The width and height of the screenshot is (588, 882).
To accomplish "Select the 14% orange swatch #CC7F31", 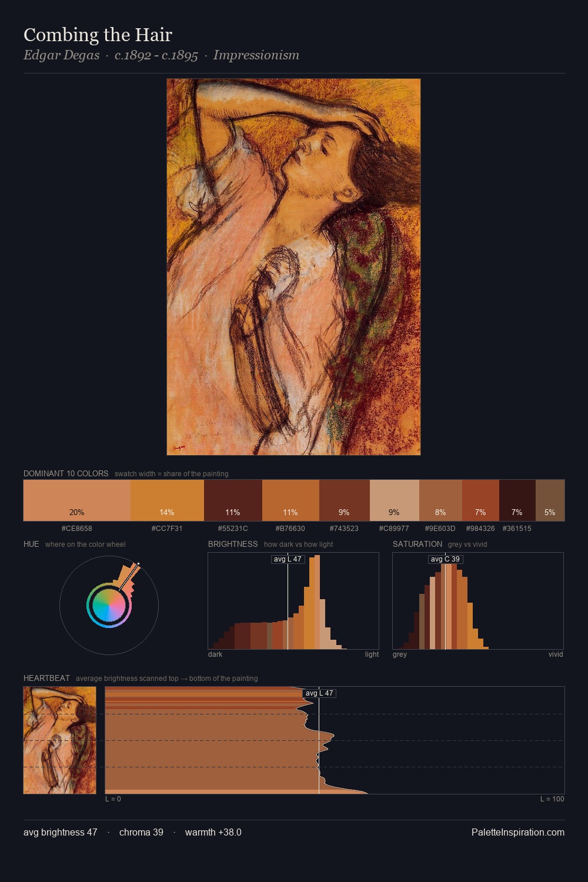I will pos(167,500).
